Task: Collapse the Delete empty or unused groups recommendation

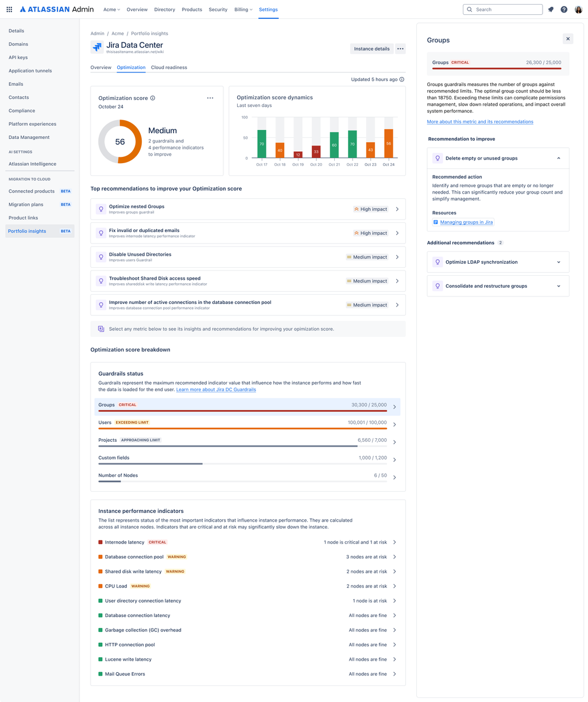Action: coord(558,158)
